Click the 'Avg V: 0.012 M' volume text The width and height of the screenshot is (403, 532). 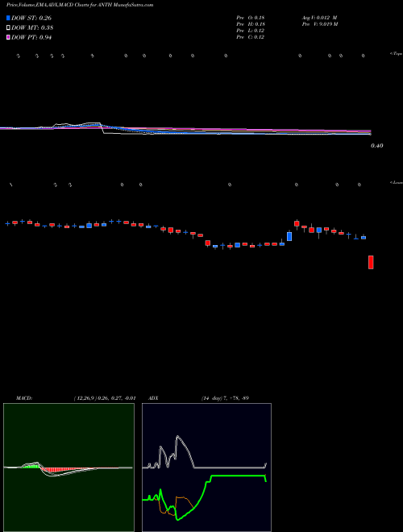(319, 18)
